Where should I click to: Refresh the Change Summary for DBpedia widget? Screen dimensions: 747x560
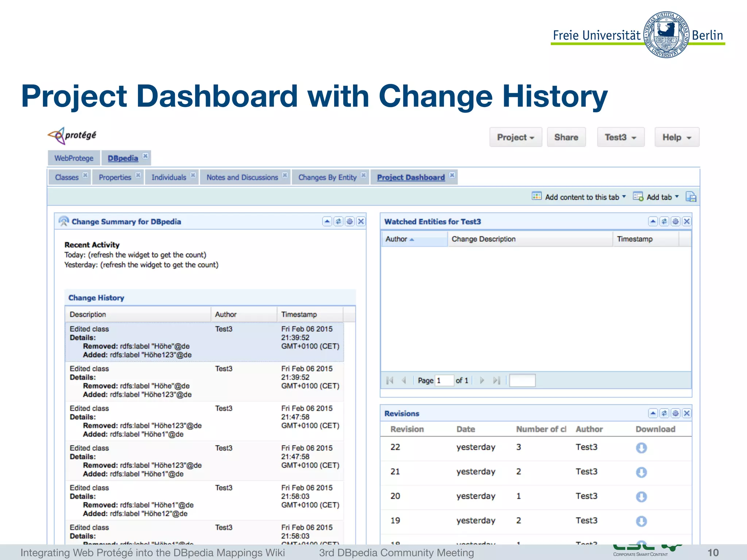tap(338, 221)
